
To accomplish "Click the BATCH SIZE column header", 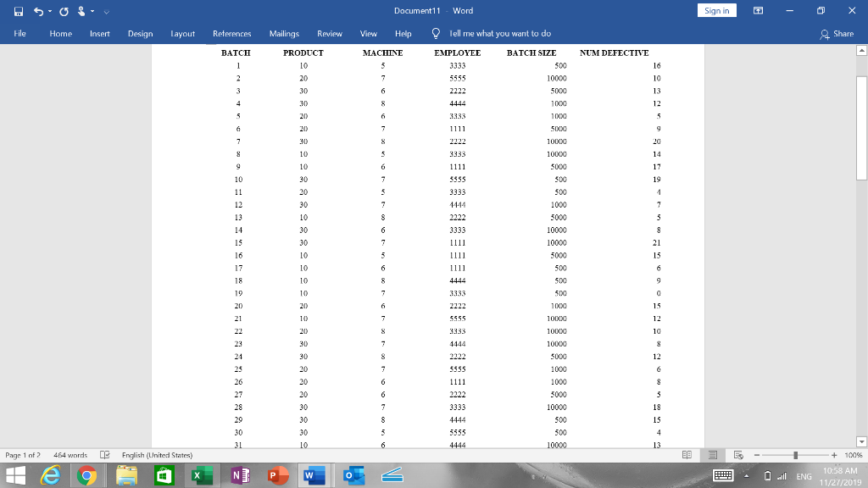I will coord(531,53).
